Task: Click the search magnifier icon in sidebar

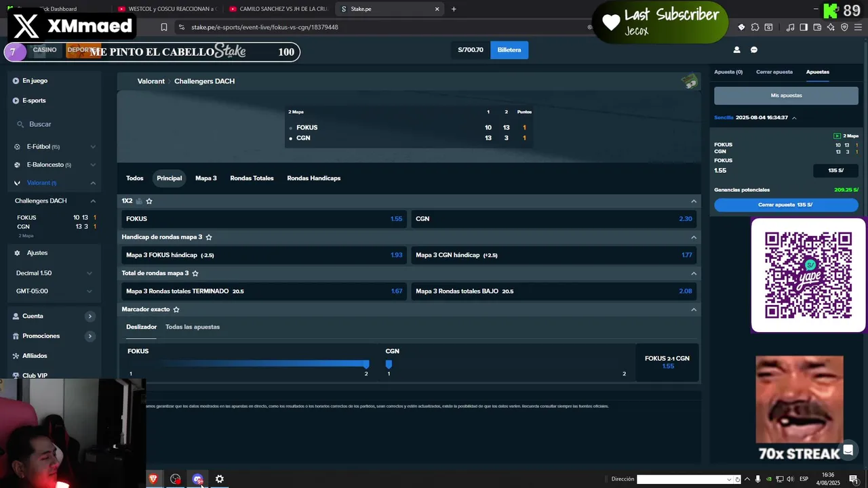Action: coord(20,125)
